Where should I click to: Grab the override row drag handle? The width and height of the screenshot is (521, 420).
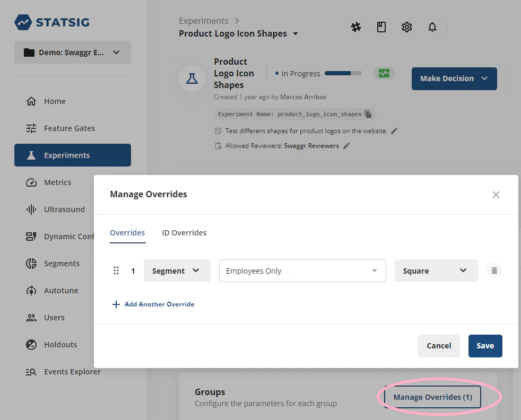pos(116,270)
